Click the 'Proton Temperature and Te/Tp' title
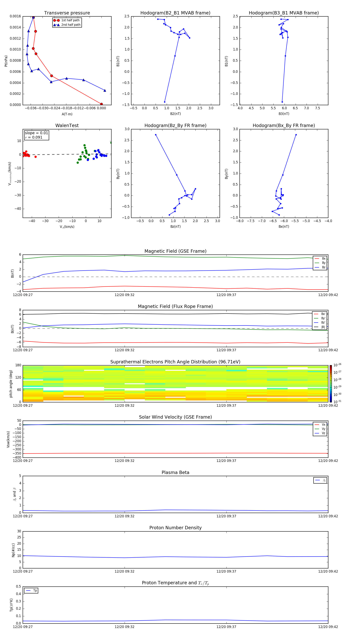Image resolution: width=351 pixels, height=644 pixels. (x=175, y=583)
